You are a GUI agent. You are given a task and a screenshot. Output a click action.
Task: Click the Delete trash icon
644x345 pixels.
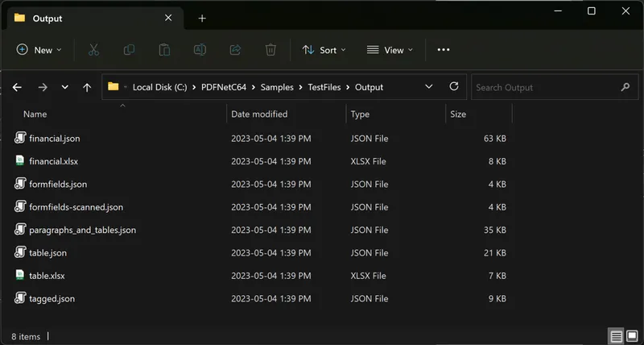pos(270,50)
